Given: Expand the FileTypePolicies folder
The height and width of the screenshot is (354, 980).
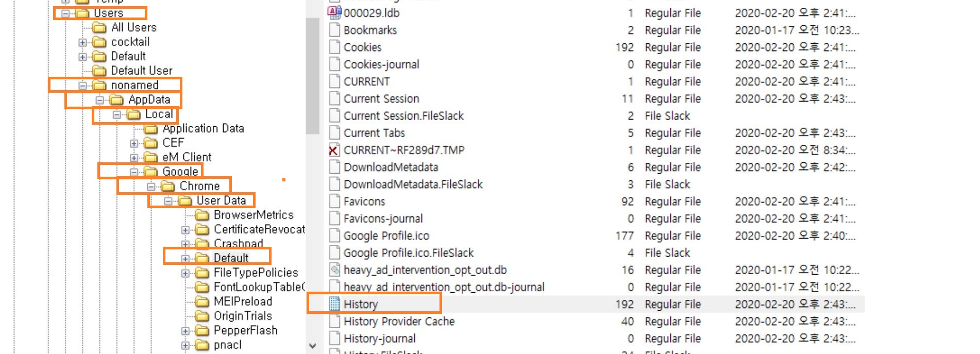Looking at the screenshot, I should click(x=185, y=273).
